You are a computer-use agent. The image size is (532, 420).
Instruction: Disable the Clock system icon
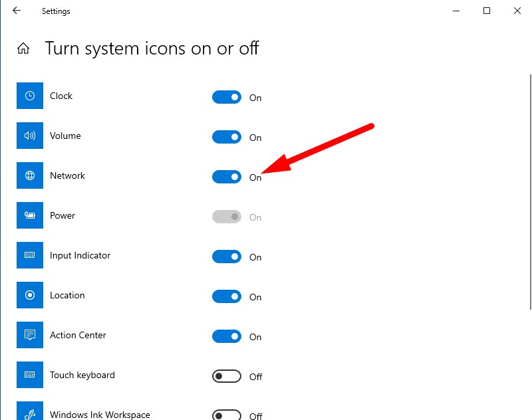pyautogui.click(x=226, y=97)
